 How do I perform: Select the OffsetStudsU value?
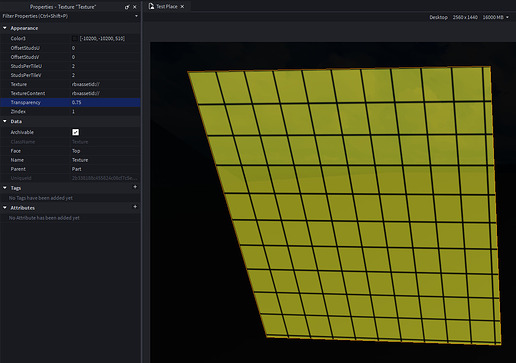[73, 48]
